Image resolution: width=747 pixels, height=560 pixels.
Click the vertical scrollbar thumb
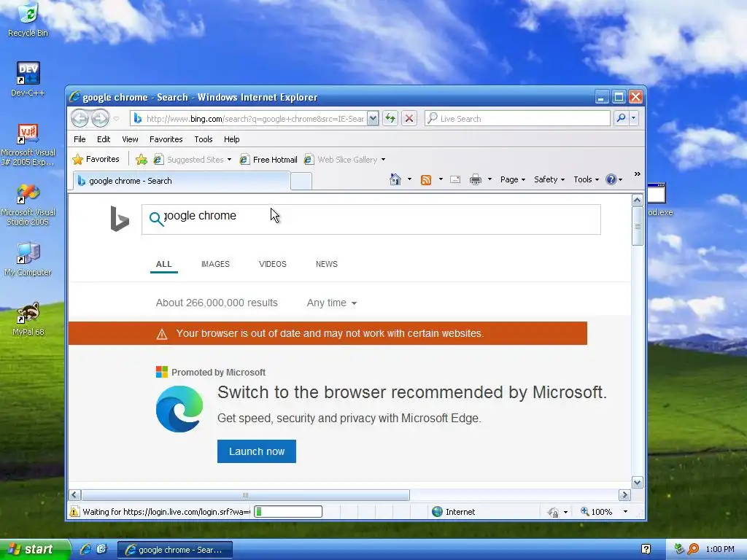pyautogui.click(x=638, y=226)
